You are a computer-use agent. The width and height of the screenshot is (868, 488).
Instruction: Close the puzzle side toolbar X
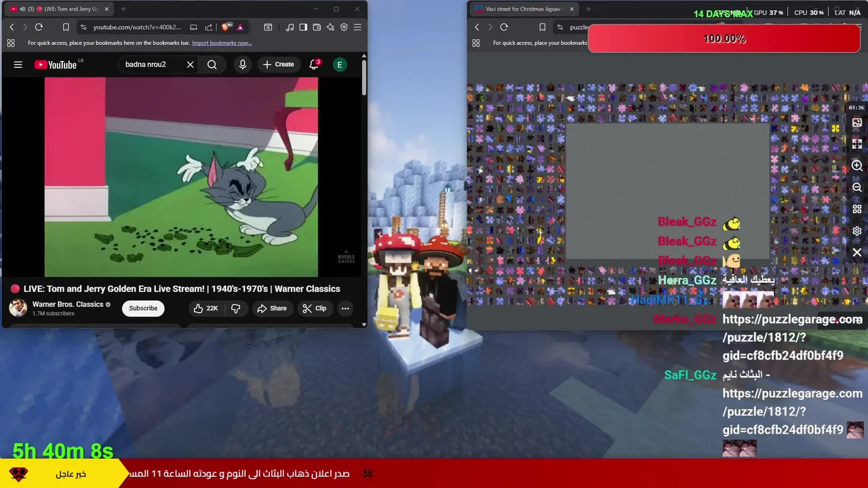857,253
